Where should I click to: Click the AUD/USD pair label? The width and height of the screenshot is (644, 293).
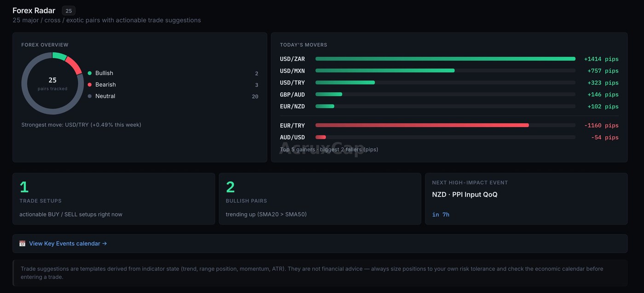coord(292,137)
